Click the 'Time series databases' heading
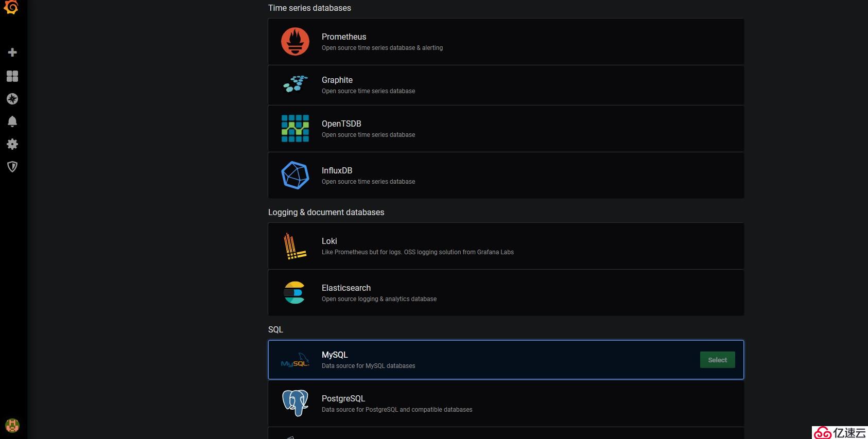The image size is (868, 439). pos(309,8)
